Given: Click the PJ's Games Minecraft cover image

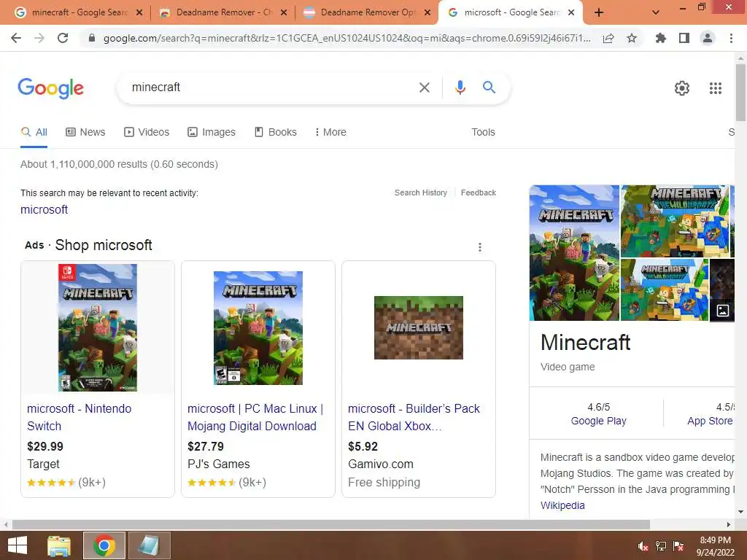Looking at the screenshot, I should coord(258,327).
